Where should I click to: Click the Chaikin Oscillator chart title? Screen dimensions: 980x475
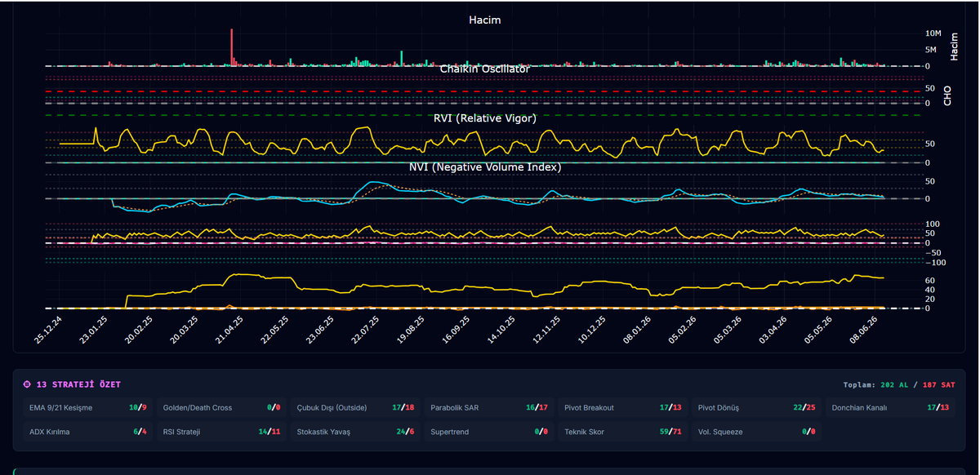[484, 69]
